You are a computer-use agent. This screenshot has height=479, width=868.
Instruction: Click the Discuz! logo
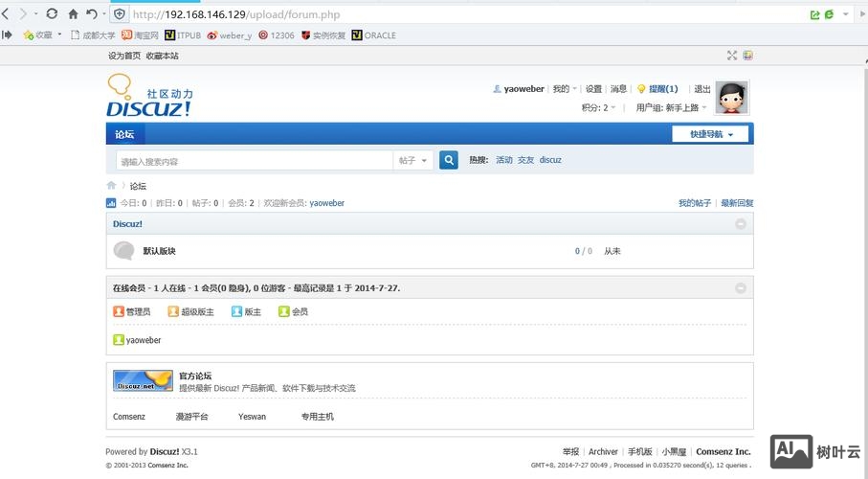[149, 97]
